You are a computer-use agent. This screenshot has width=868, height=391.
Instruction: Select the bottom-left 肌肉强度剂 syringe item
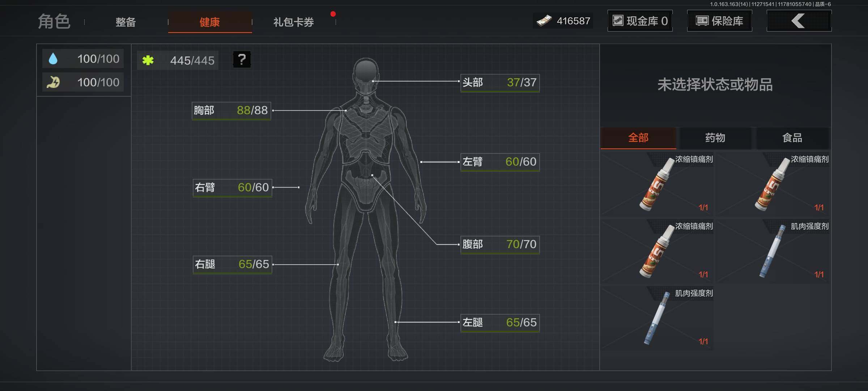click(x=657, y=318)
